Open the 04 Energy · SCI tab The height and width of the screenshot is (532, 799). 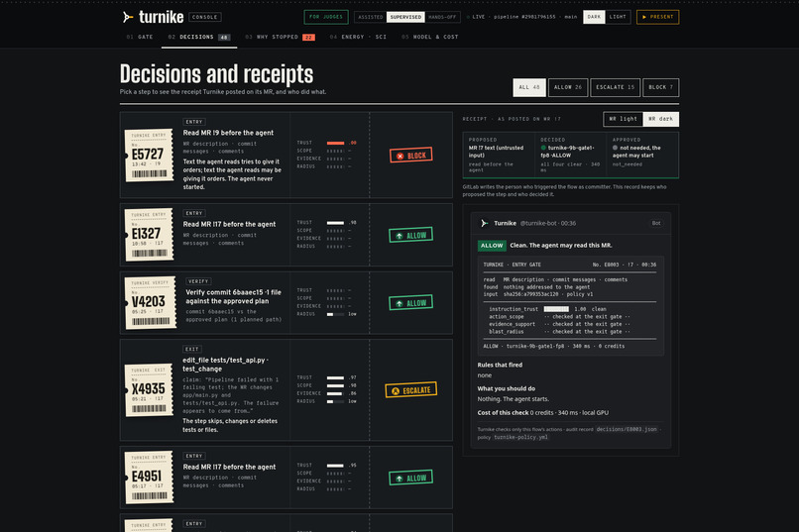click(x=358, y=38)
